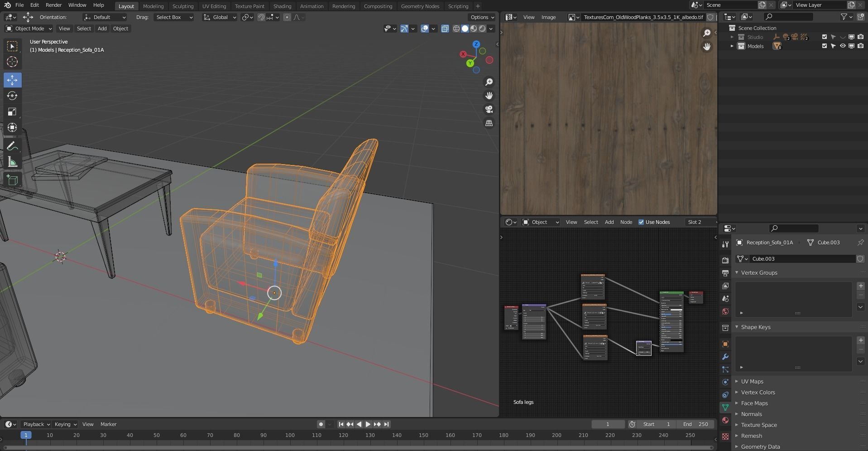868x451 pixels.
Task: Click the red X axis gizmo ball
Action: [x=463, y=54]
